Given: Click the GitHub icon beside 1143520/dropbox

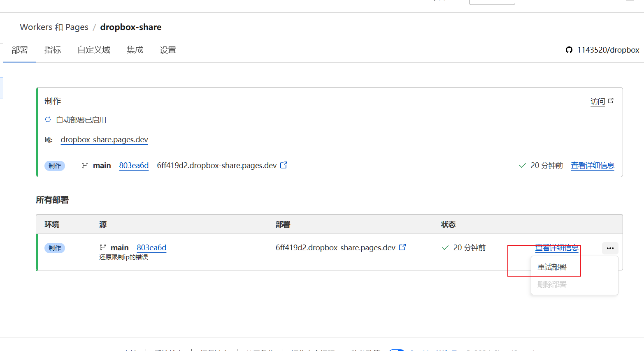Looking at the screenshot, I should tap(569, 50).
